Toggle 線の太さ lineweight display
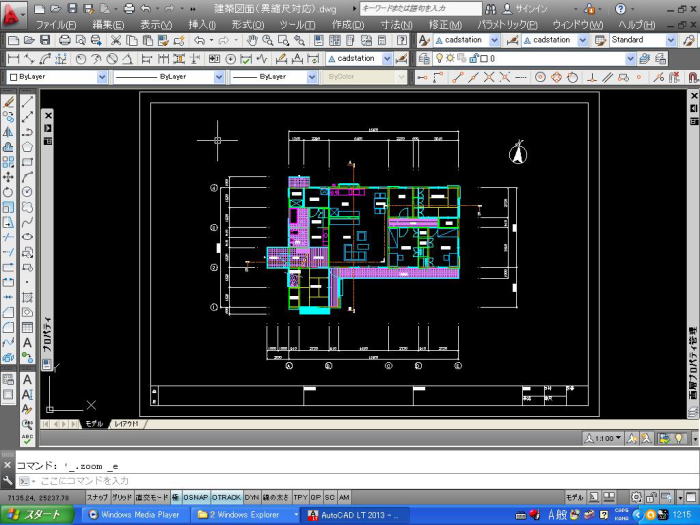 (276, 497)
